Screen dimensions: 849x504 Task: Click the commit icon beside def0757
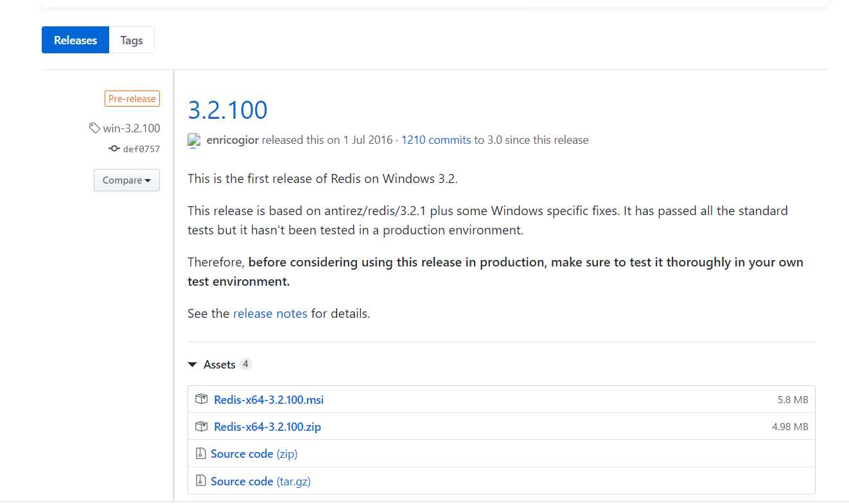(x=114, y=148)
